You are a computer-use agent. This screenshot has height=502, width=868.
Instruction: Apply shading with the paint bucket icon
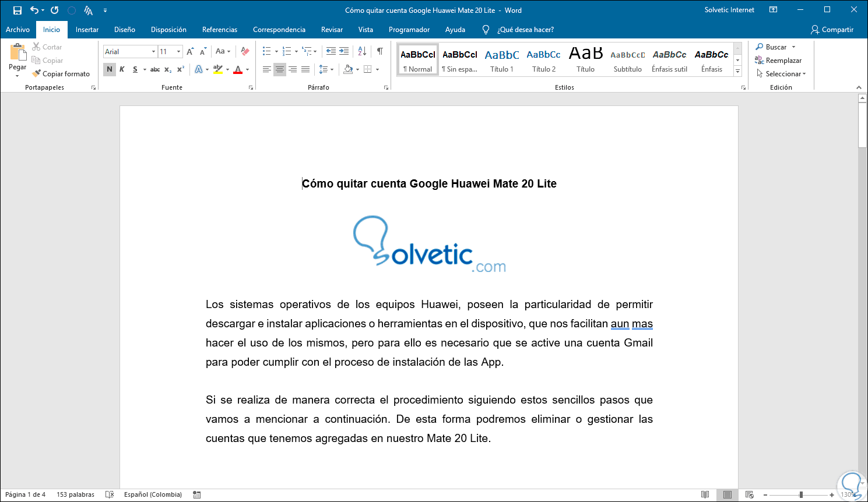348,69
